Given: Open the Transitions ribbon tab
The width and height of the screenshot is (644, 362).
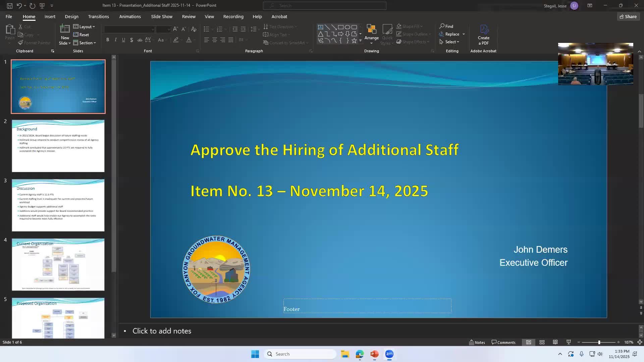Looking at the screenshot, I should pos(98,16).
